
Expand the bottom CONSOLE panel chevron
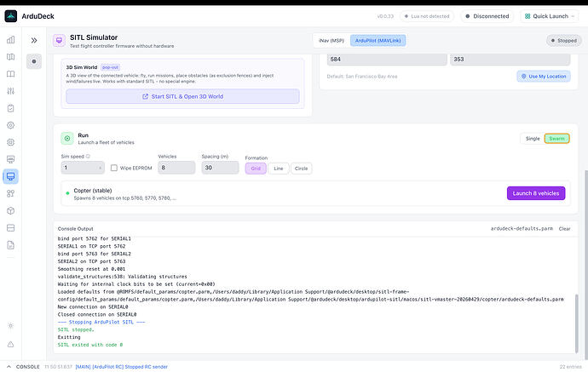9,367
